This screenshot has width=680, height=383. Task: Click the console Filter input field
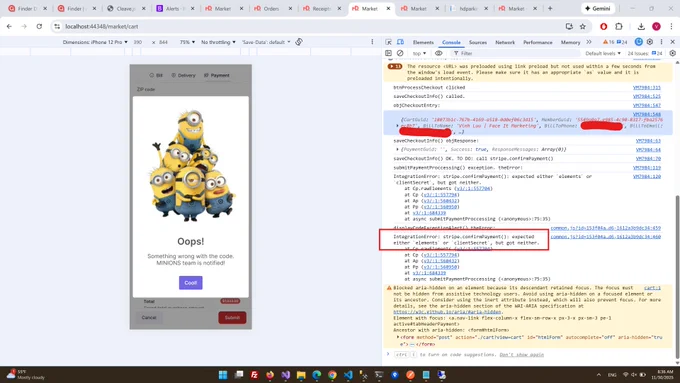tap(516, 53)
